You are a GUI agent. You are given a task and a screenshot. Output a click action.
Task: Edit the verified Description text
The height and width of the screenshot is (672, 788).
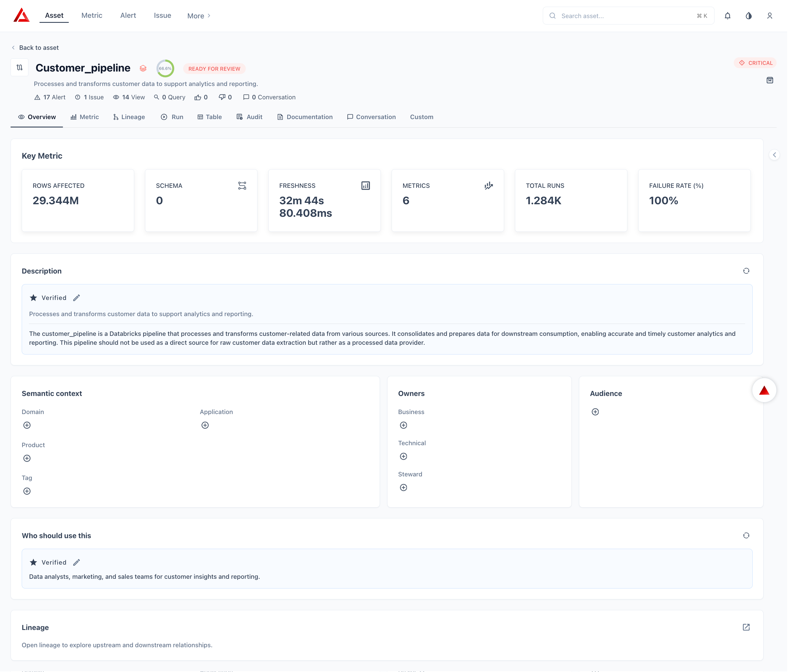pos(77,298)
